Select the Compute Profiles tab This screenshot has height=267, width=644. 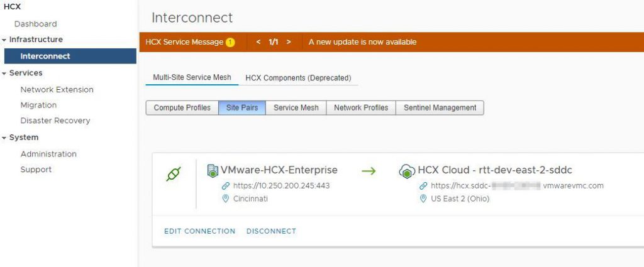click(182, 108)
